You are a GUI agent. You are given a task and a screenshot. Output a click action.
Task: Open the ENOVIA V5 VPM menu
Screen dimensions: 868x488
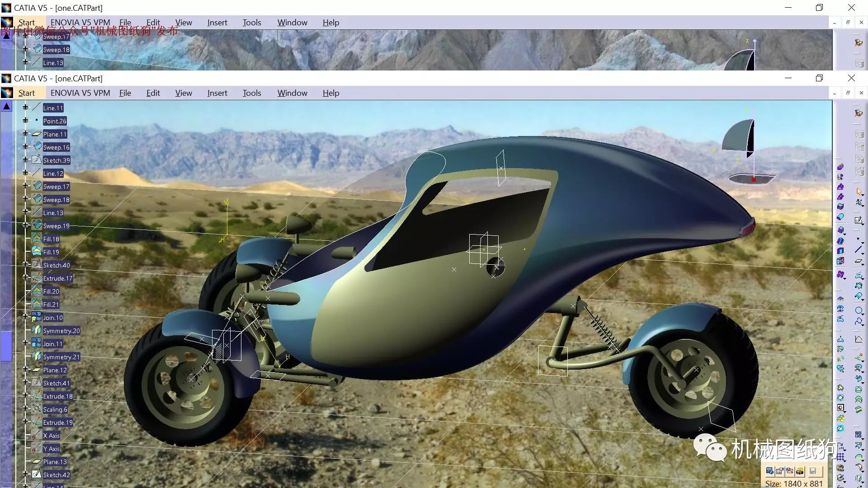pyautogui.click(x=80, y=93)
